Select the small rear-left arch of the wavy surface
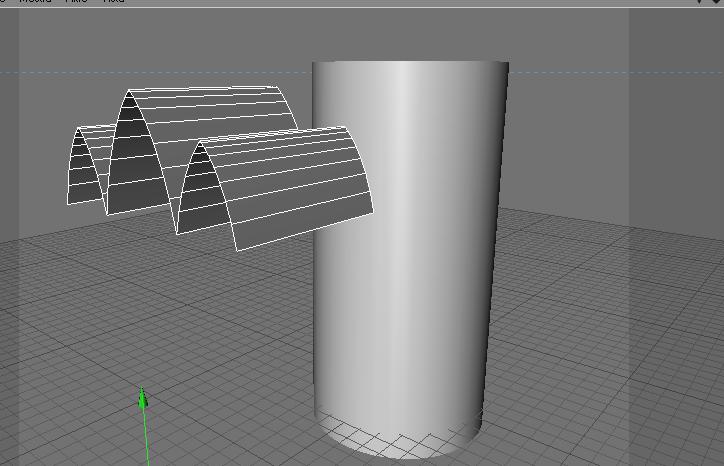This screenshot has height=466, width=724. [x=88, y=166]
